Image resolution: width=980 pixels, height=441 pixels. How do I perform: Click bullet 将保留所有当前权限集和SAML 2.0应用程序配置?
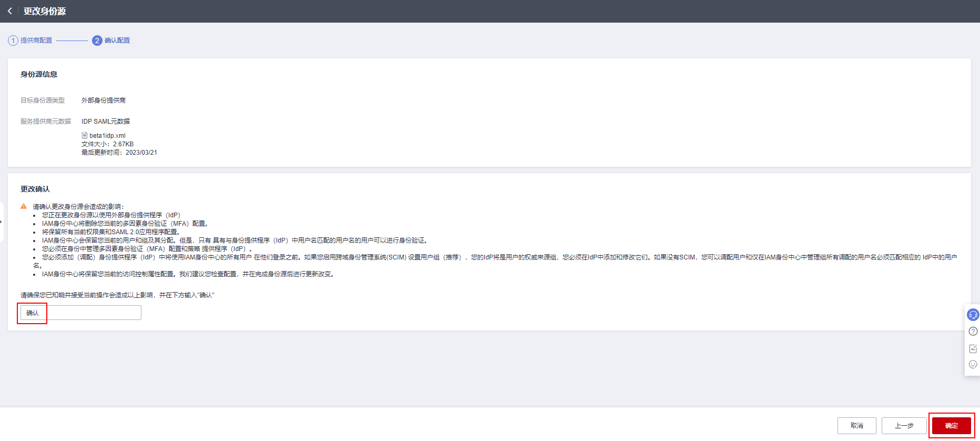pyautogui.click(x=112, y=232)
